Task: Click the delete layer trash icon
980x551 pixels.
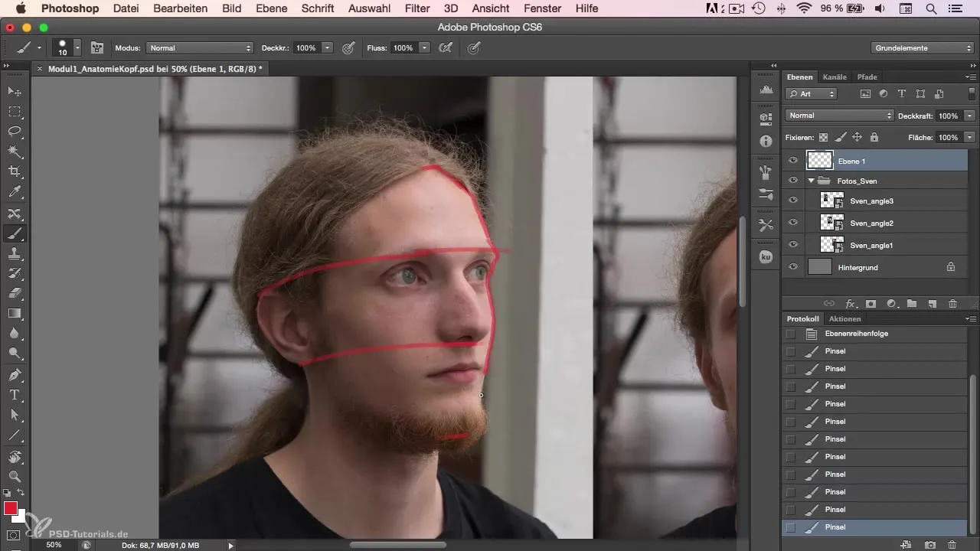Action: point(952,304)
